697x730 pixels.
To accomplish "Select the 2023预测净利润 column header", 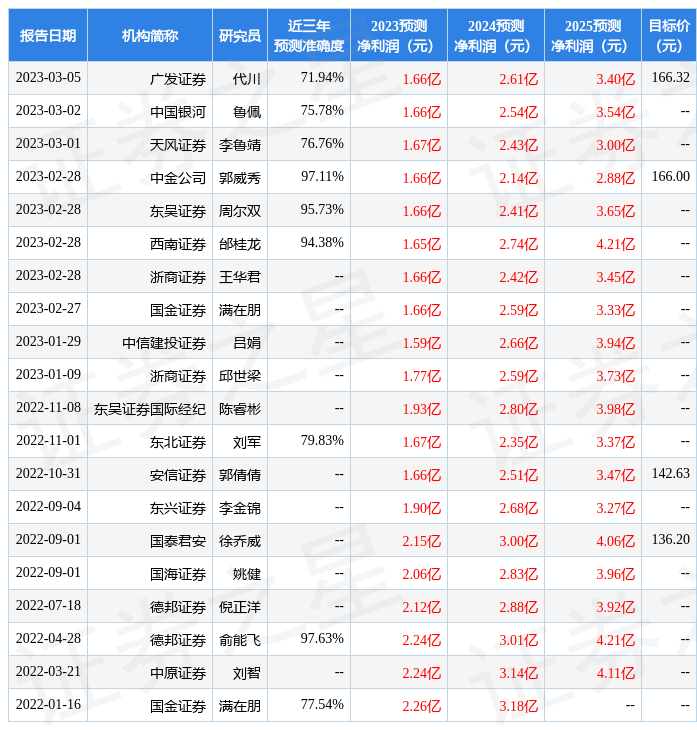I will [398, 36].
